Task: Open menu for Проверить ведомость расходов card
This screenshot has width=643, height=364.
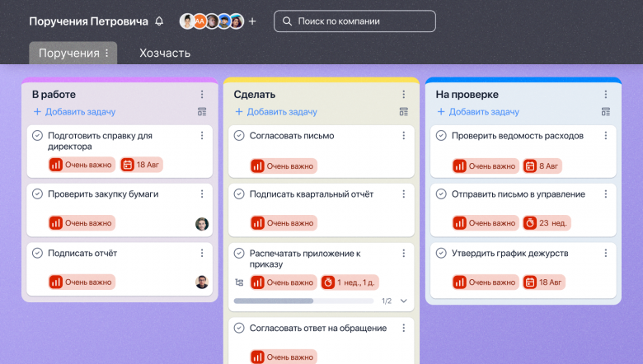Action: (x=605, y=136)
